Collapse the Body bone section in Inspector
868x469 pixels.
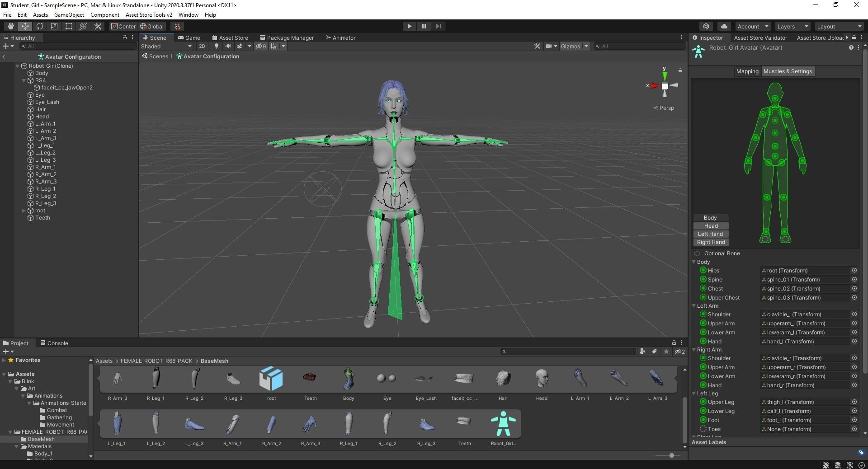[694, 262]
